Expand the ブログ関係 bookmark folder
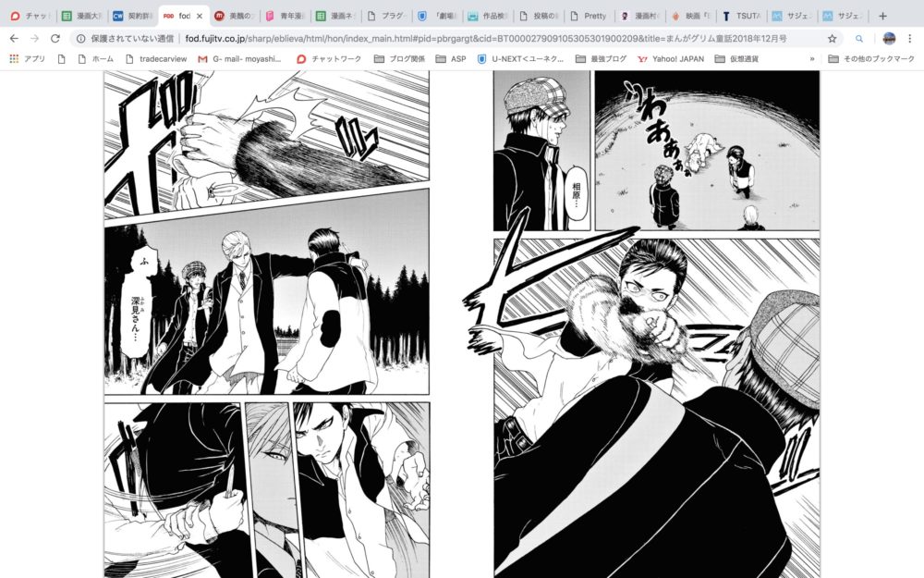 [x=399, y=59]
